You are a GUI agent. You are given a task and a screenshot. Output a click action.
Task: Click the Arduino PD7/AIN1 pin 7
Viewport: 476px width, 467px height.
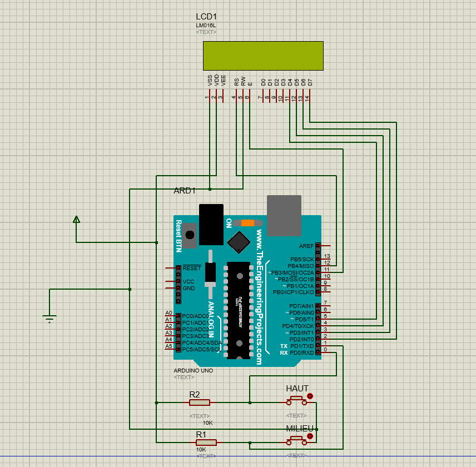(324, 306)
